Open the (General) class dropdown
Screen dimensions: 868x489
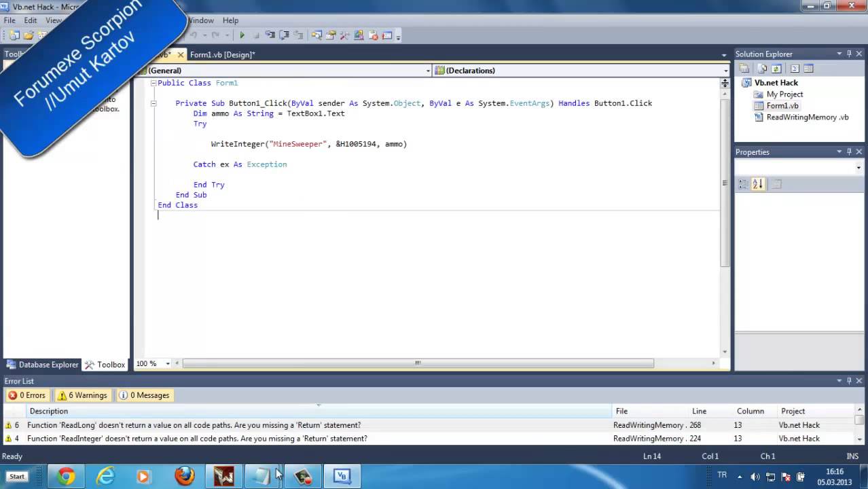tap(428, 71)
